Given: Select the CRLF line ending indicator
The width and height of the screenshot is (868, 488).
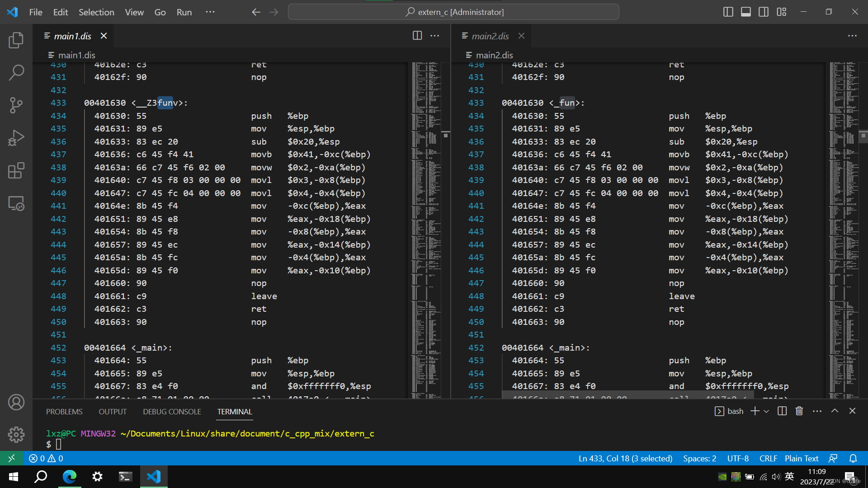Looking at the screenshot, I should [768, 458].
